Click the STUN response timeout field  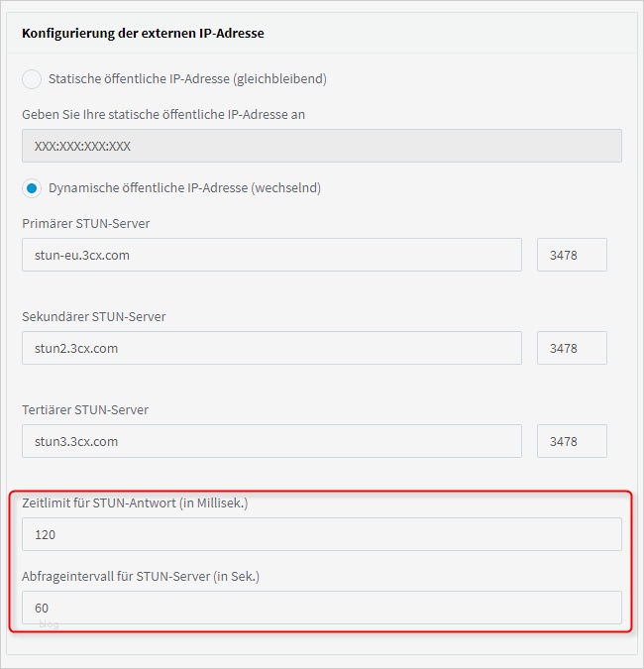321,534
